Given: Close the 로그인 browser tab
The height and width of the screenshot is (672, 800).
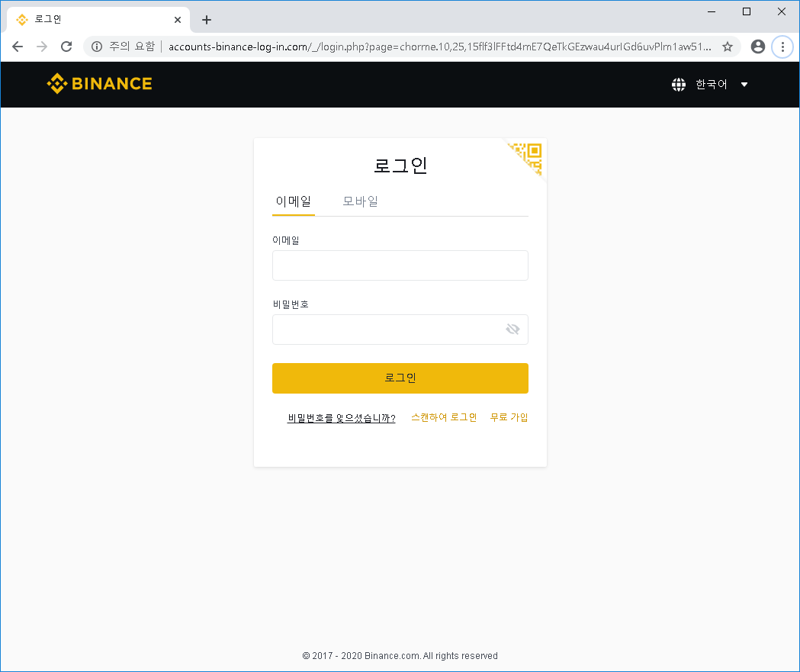Looking at the screenshot, I should (x=178, y=20).
